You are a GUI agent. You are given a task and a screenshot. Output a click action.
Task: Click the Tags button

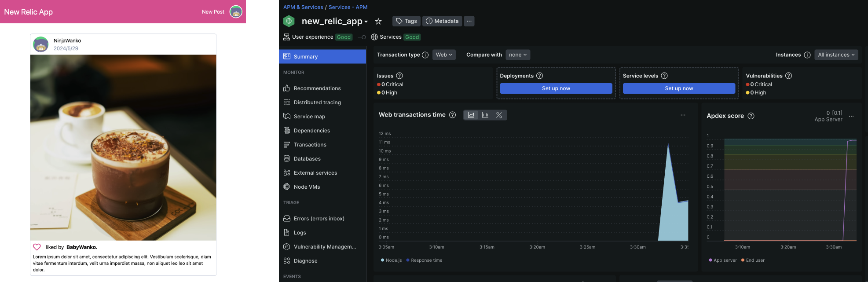(x=407, y=21)
